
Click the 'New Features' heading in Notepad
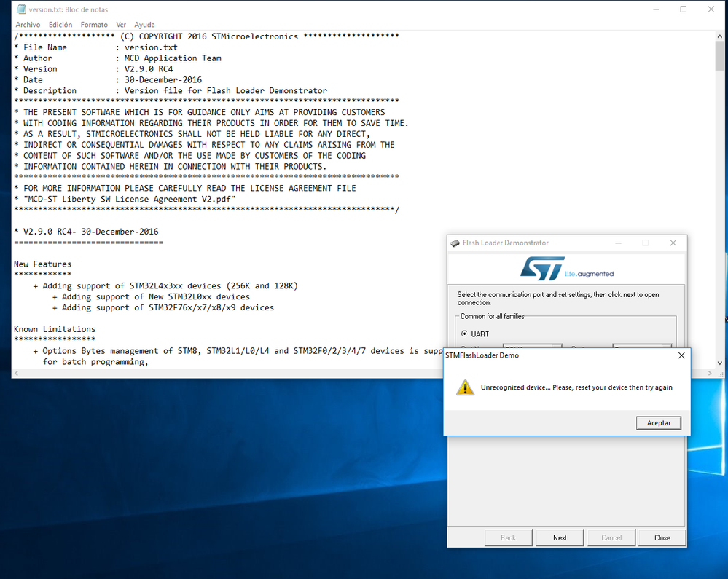pyautogui.click(x=43, y=264)
